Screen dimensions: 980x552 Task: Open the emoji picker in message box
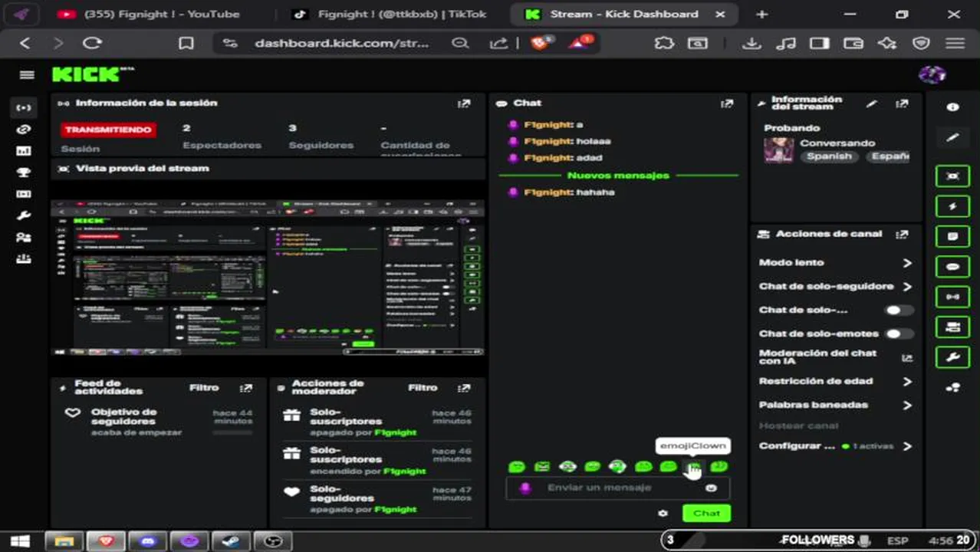[711, 488]
